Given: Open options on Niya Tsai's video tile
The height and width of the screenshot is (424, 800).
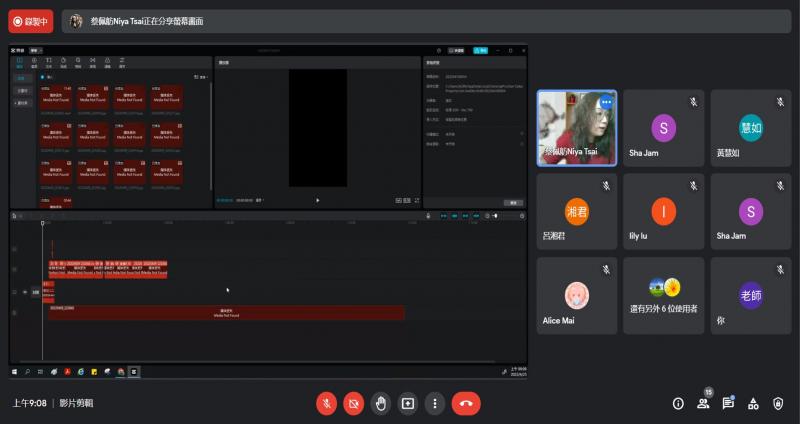Looking at the screenshot, I should (x=605, y=102).
